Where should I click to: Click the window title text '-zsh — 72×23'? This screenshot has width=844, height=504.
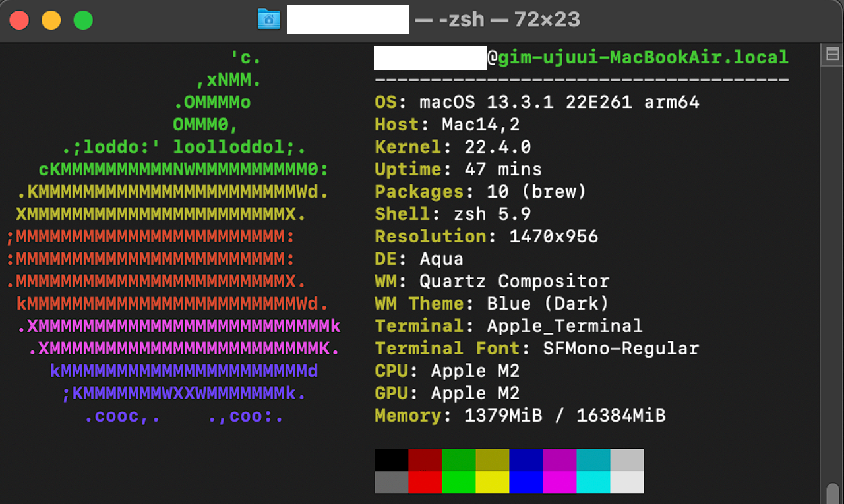(x=510, y=20)
